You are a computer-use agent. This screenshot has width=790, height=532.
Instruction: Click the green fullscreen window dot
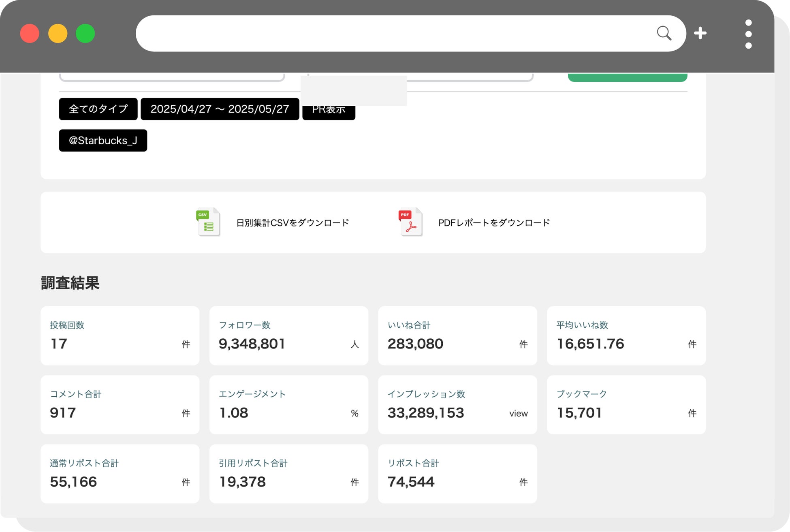(x=85, y=34)
